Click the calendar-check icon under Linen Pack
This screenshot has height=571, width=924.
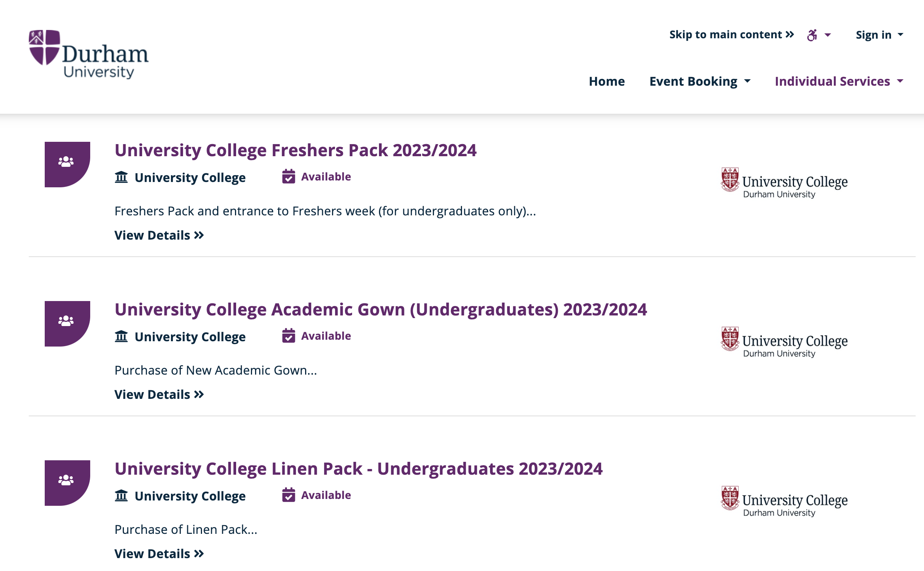288,495
